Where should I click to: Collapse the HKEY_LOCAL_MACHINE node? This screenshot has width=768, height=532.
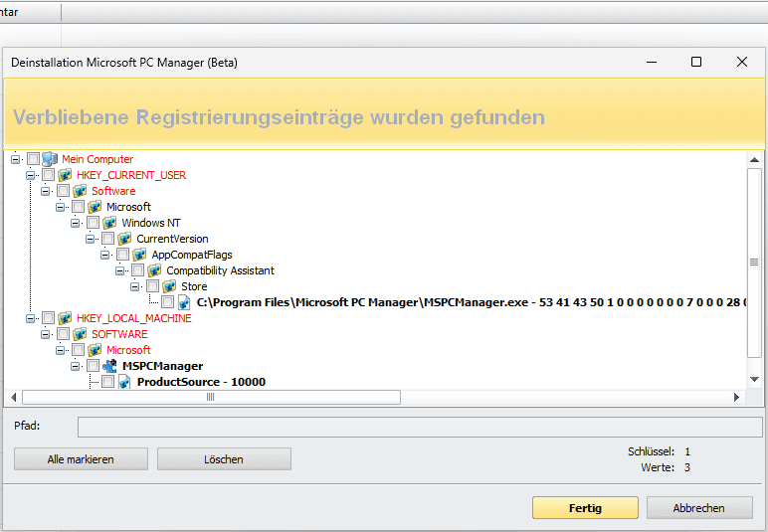[x=31, y=318]
